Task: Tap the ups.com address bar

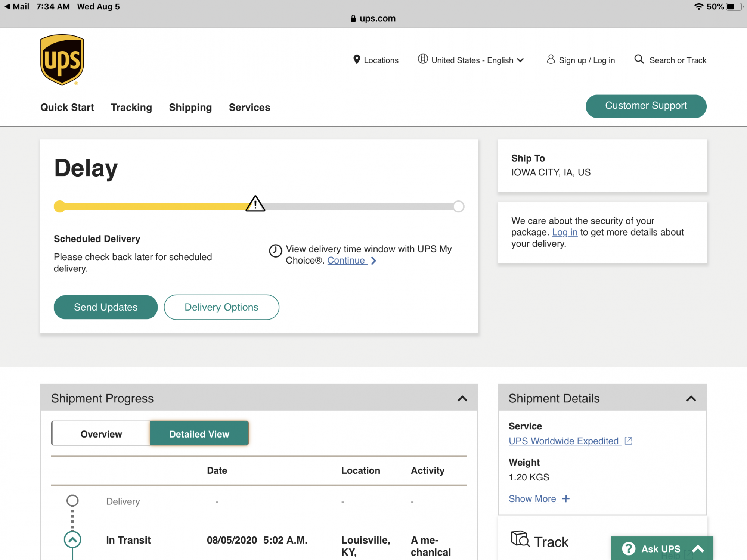Action: pos(373,18)
